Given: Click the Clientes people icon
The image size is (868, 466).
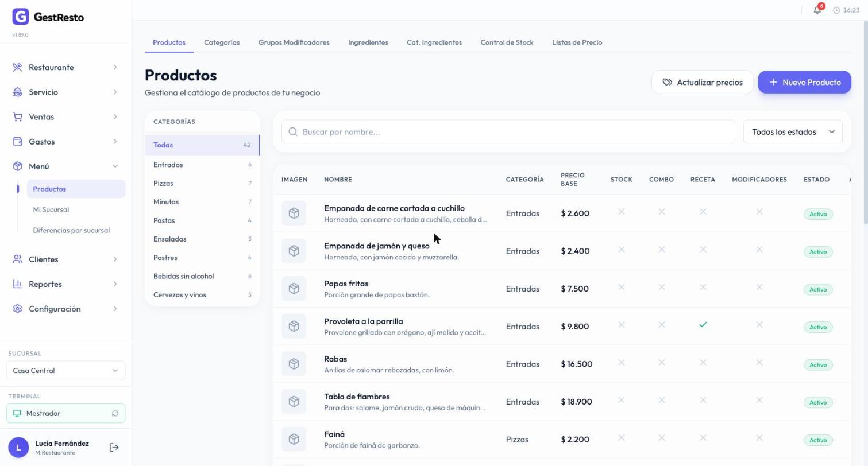Looking at the screenshot, I should click(18, 259).
